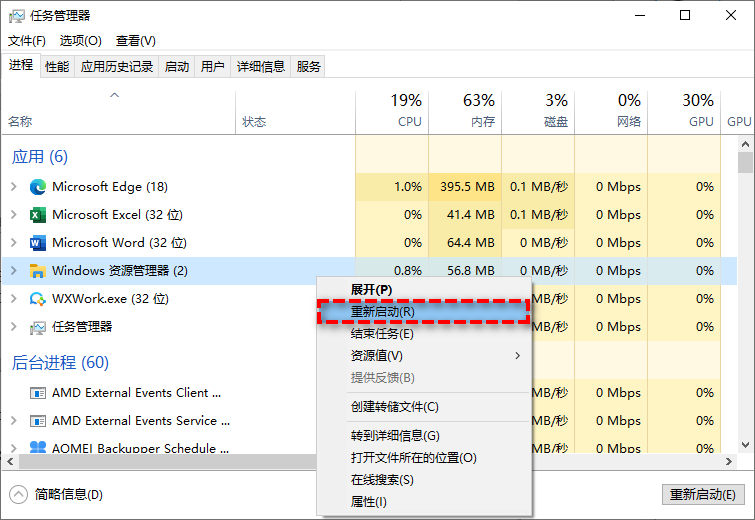The width and height of the screenshot is (755, 520).
Task: Choose 在线搜索(S) in context menu
Action: tap(424, 480)
